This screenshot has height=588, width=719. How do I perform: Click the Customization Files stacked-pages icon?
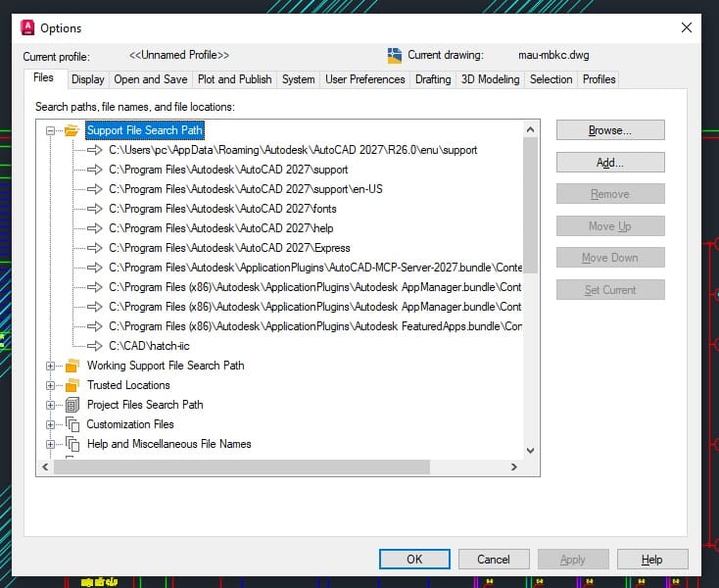point(72,424)
